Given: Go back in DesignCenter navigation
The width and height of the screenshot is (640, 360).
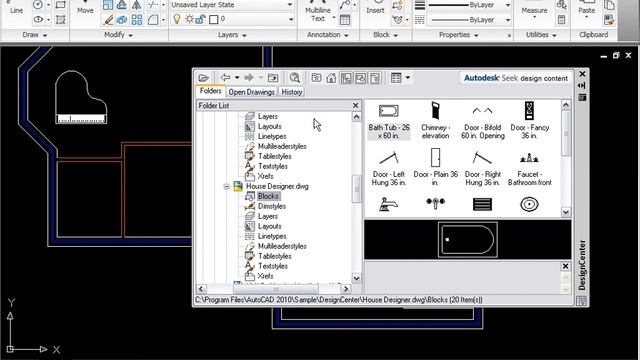Looking at the screenshot, I should click(225, 78).
